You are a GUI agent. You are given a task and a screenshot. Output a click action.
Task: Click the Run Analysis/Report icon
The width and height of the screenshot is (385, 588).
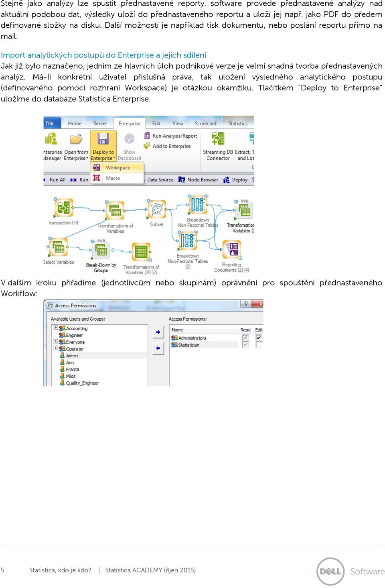(147, 136)
